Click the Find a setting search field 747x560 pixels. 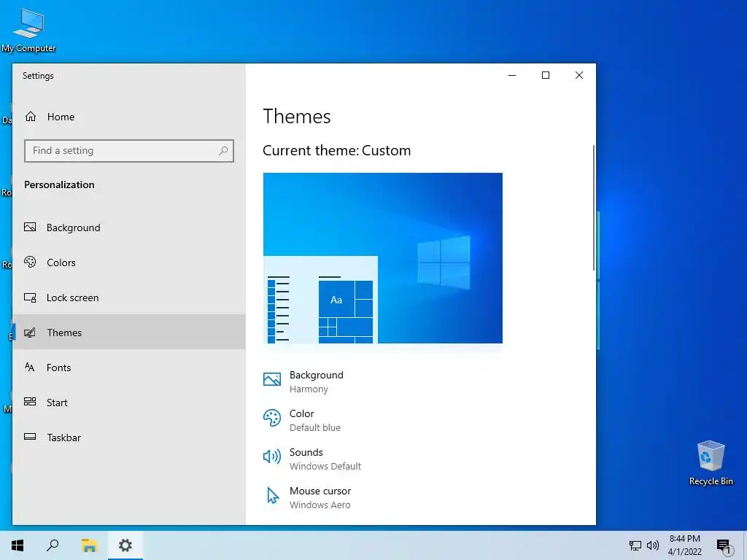(x=128, y=151)
